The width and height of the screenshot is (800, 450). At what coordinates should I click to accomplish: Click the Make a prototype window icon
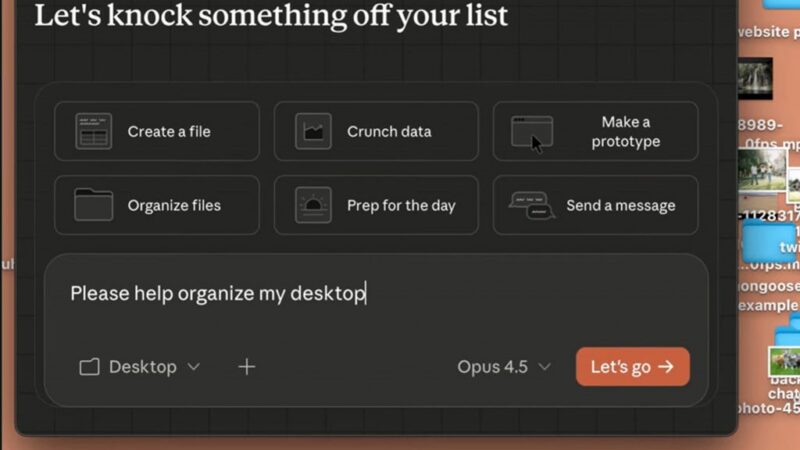532,131
